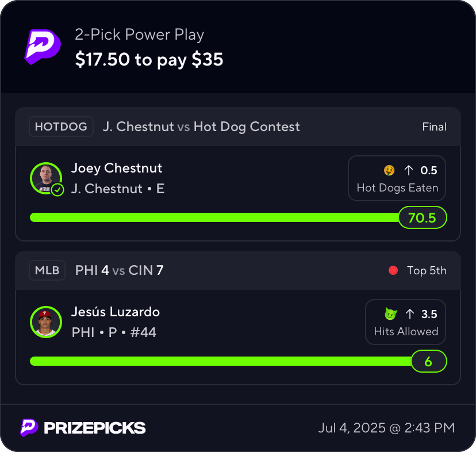Click the money-face emoji beside 0.5
The height and width of the screenshot is (452, 476).
click(x=389, y=170)
